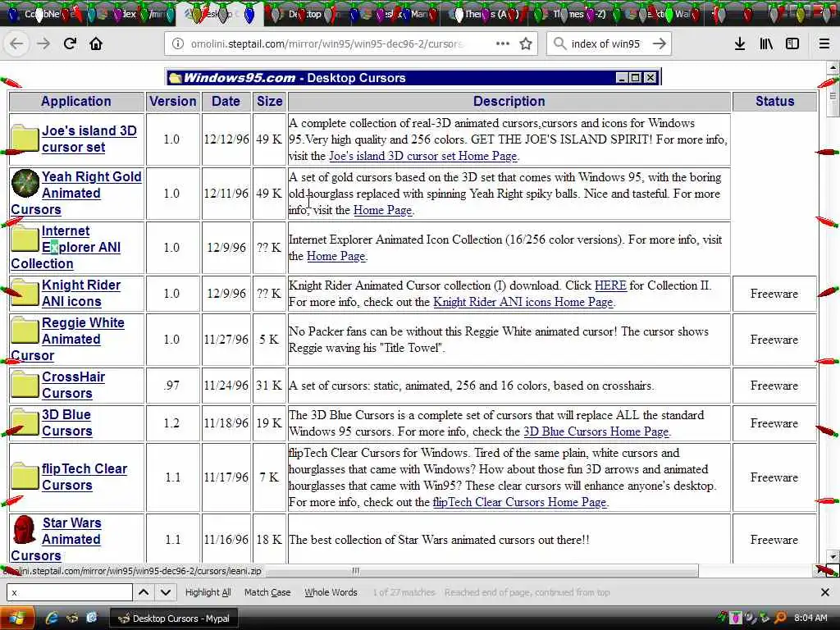Toggle Match Case in find bar
Image resolution: width=840 pixels, height=630 pixels.
coord(267,592)
